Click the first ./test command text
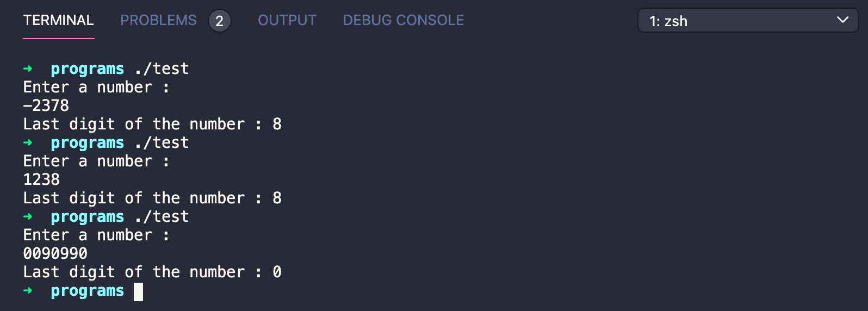This screenshot has height=311, width=868. pyautogui.click(x=162, y=69)
